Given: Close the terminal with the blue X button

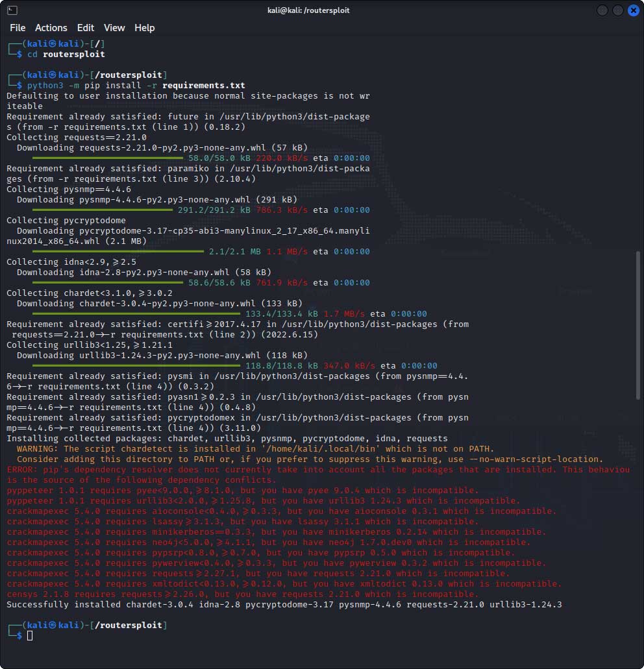Looking at the screenshot, I should coord(632,10).
